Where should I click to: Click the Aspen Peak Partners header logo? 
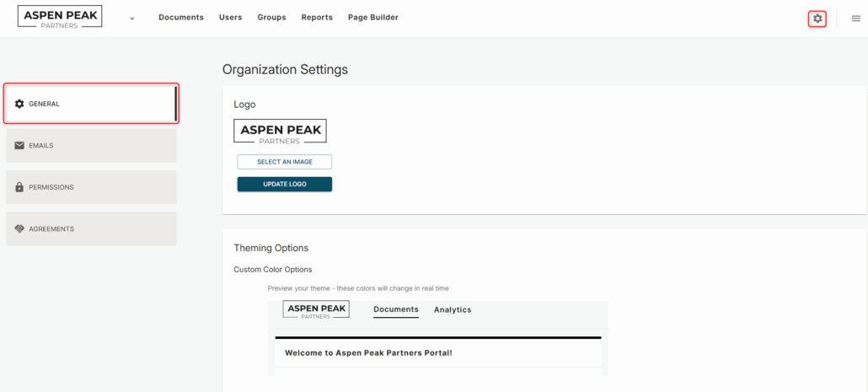coord(60,17)
